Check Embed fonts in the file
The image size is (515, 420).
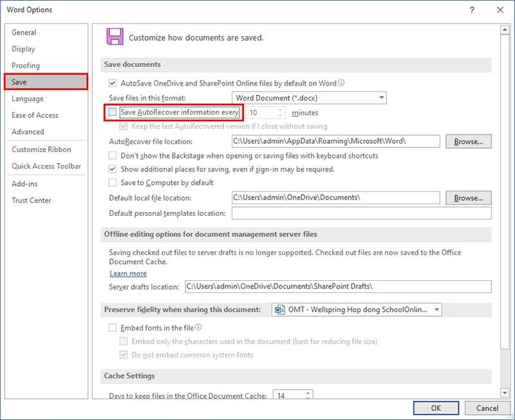click(x=112, y=328)
